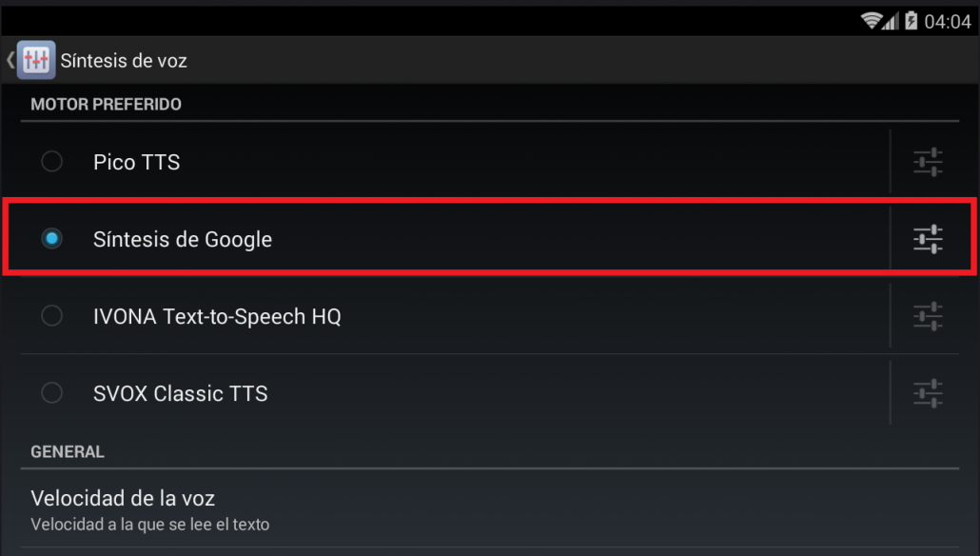Open Síntesis de Google settings sliders icon

(x=928, y=239)
